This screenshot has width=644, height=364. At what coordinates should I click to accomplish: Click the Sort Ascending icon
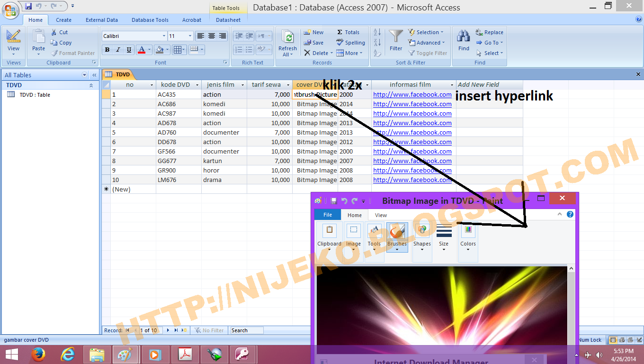377,32
